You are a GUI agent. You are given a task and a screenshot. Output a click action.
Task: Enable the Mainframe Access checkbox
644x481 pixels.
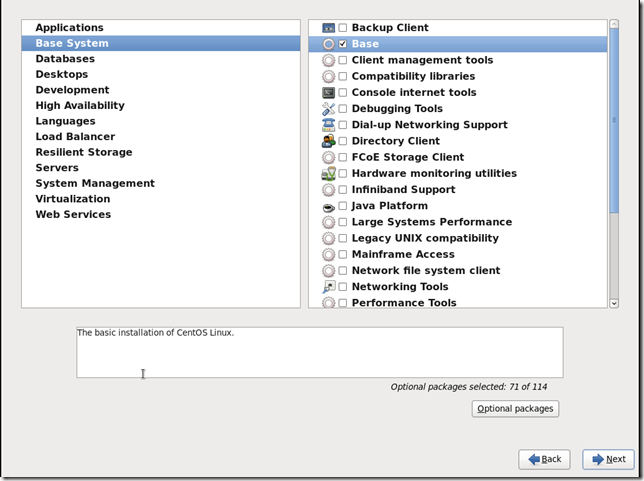click(x=343, y=254)
